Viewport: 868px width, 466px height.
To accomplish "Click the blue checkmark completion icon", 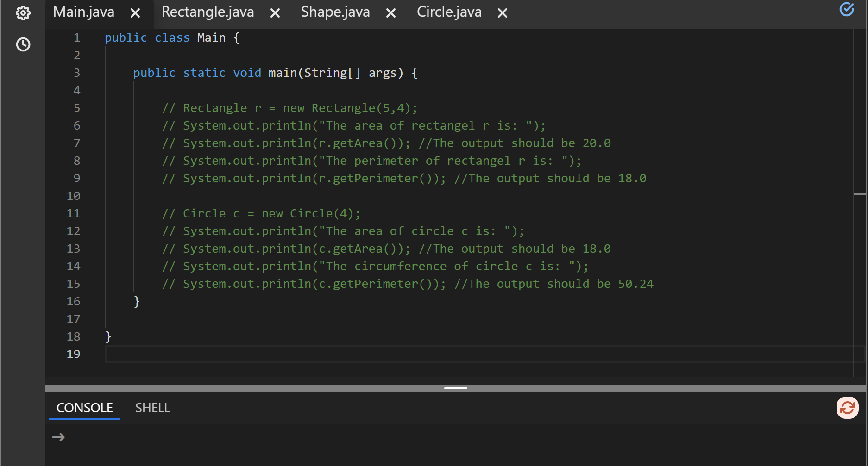I will pos(847,9).
